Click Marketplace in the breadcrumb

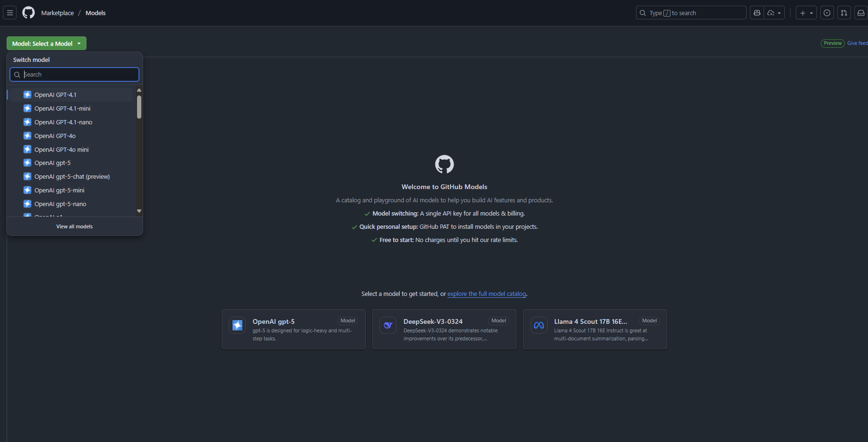click(x=57, y=13)
